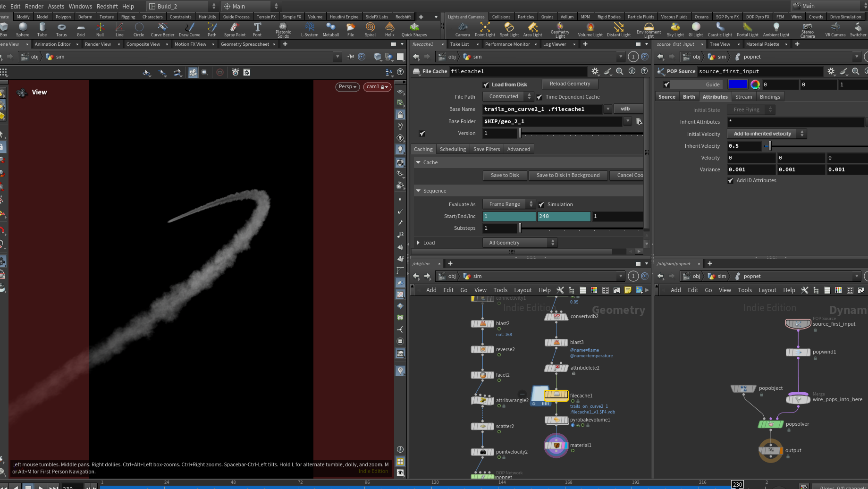Switch to the Scheduling tab
Viewport: 868px width, 489px height.
(453, 149)
